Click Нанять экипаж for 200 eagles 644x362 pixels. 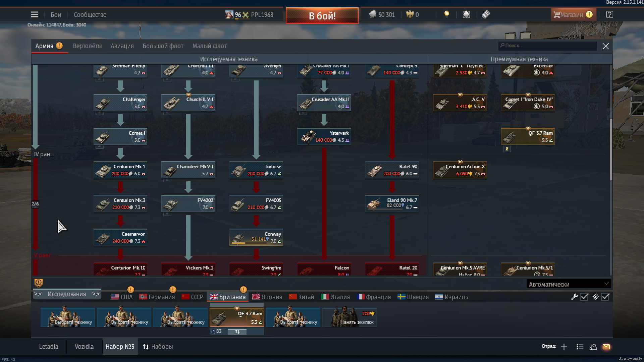350,317
